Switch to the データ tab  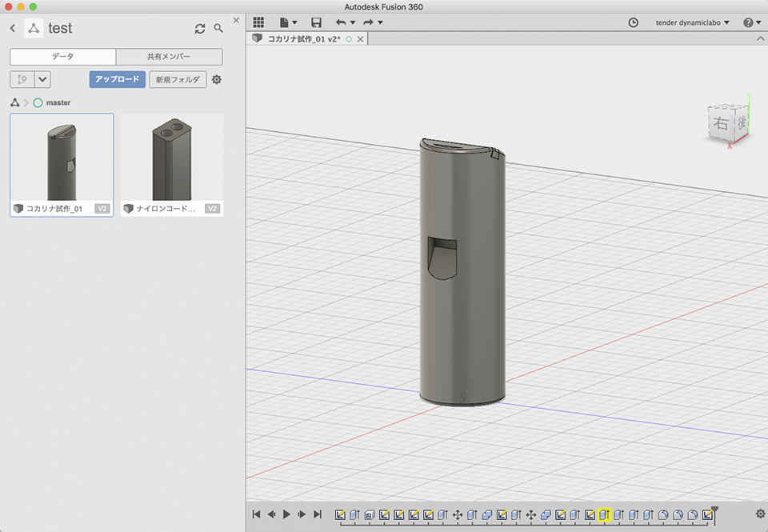tap(62, 56)
